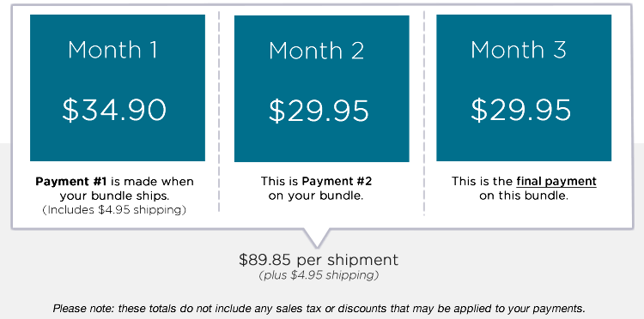Image resolution: width=644 pixels, height=319 pixels.
Task: Click the Month 3 payment box
Action: 524,87
